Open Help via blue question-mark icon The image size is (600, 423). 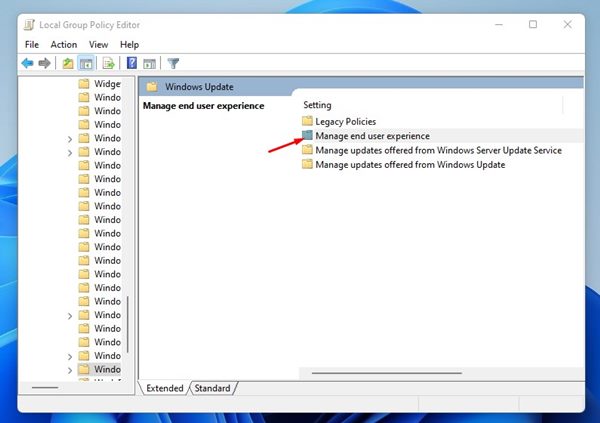(132, 63)
